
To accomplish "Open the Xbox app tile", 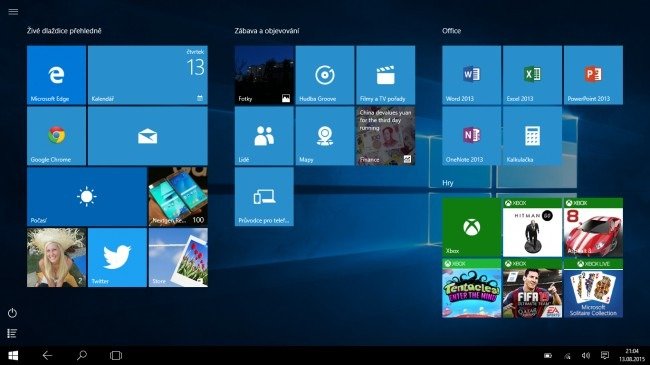I will tap(471, 227).
